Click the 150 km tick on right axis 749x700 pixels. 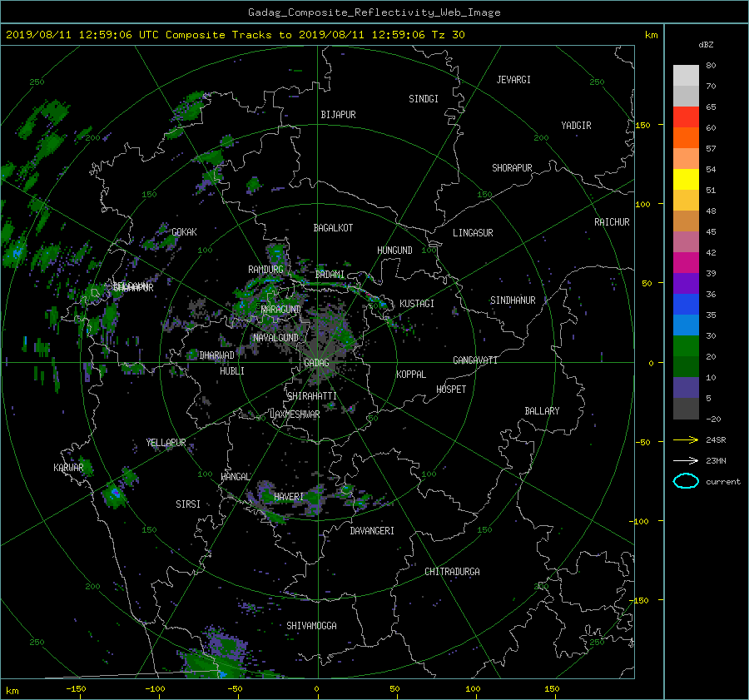click(642, 125)
